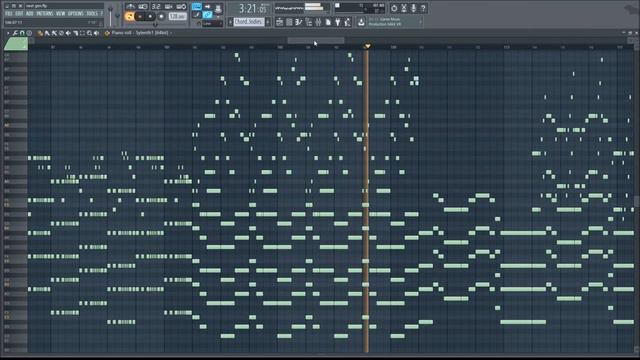Toggle the 3.2 recording countdown
The width and height of the screenshot is (640, 360).
[x=156, y=7]
